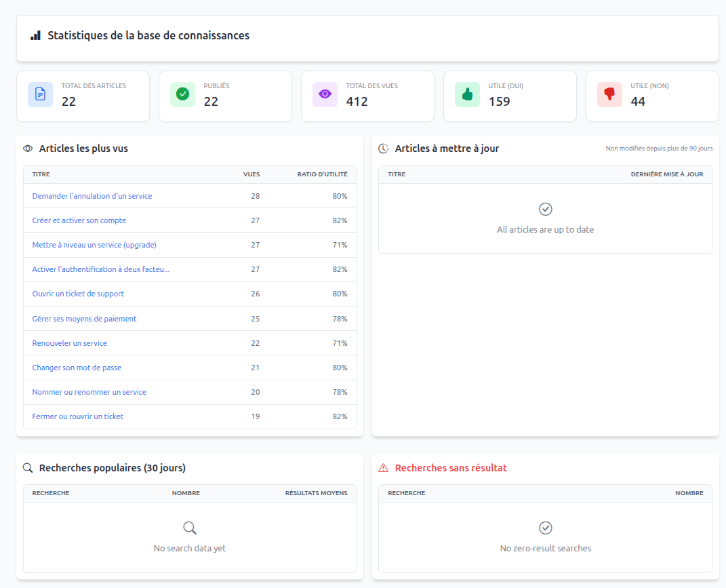Click the clock icon beside Articles à mettre à jour
Image resolution: width=726 pixels, height=588 pixels.
383,148
